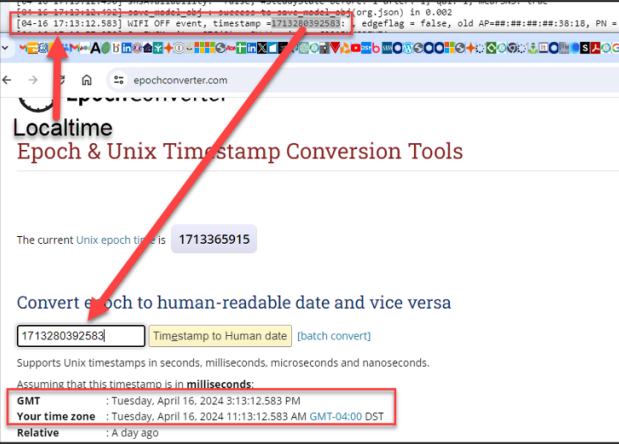Open the dark blue house bookmark icon
Image resolution: width=619 pixels, height=444 pixels.
coord(148,48)
